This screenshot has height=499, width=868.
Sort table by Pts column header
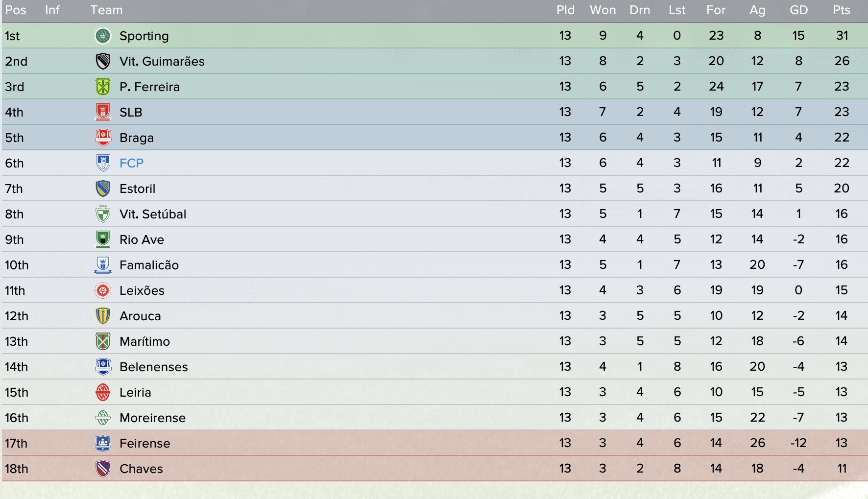click(x=842, y=10)
